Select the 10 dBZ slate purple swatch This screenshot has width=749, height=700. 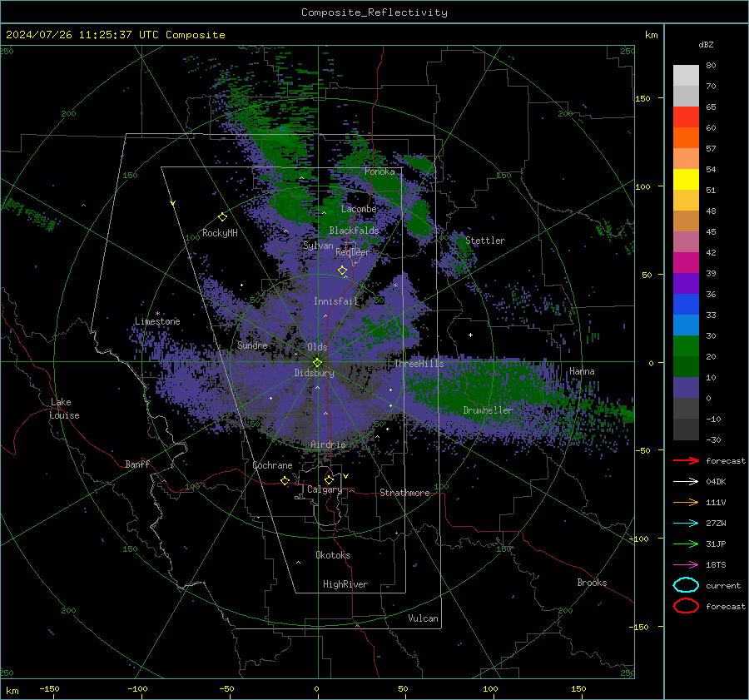click(x=686, y=388)
